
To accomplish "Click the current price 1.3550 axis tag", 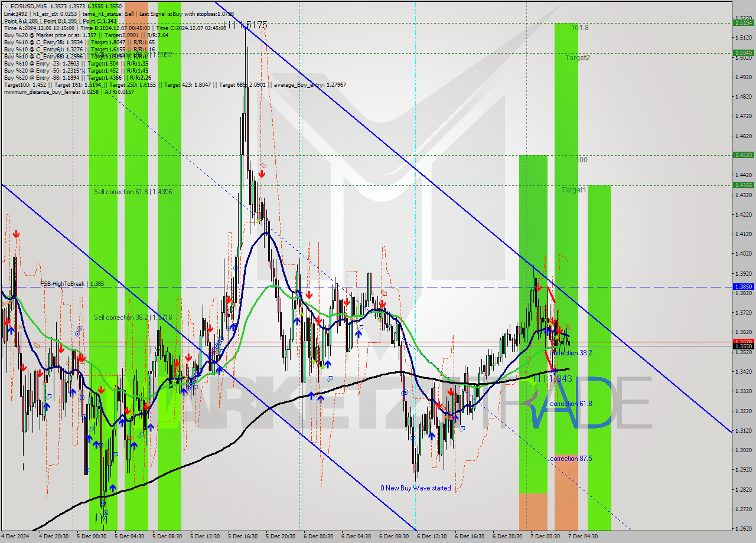I will coord(742,346).
